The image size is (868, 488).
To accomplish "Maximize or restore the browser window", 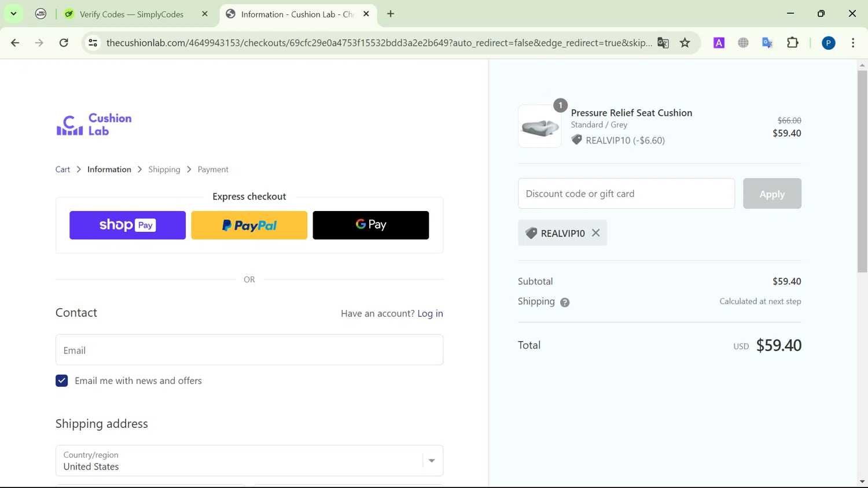I will [x=821, y=13].
